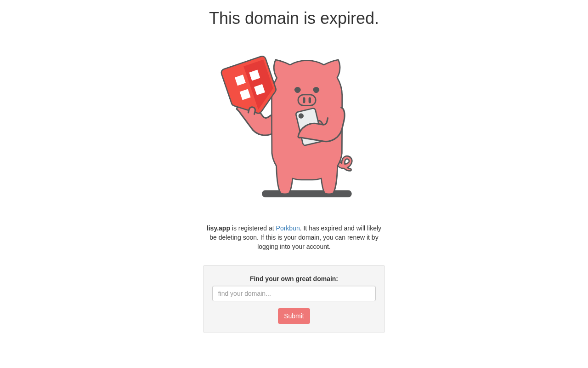Click the bold lisy.app domain name
The image size is (588, 368).
pos(218,228)
